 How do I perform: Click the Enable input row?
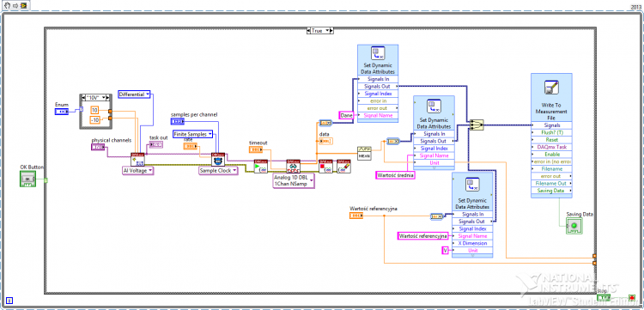tap(551, 155)
